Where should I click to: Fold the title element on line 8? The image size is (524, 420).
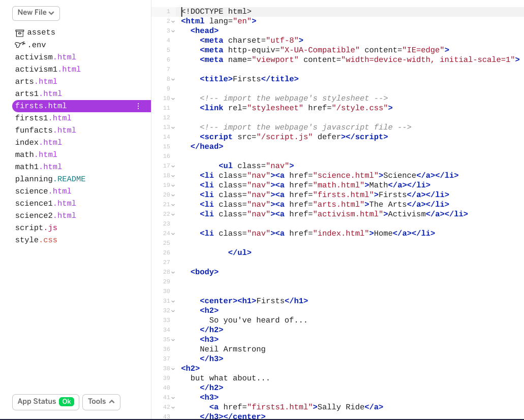click(173, 79)
